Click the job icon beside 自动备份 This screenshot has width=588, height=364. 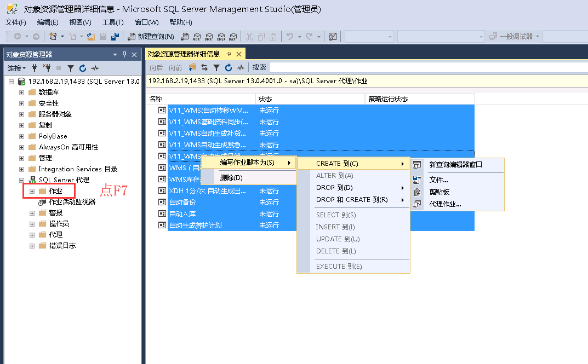click(x=162, y=202)
